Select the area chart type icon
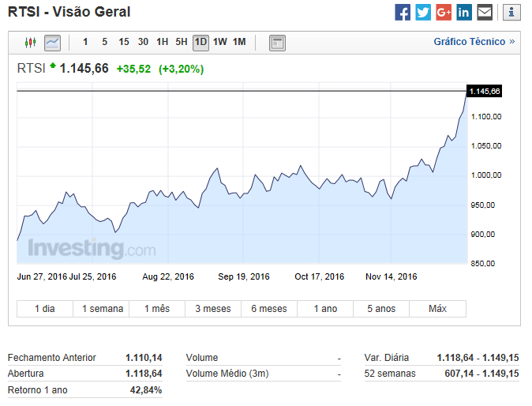 [53, 43]
